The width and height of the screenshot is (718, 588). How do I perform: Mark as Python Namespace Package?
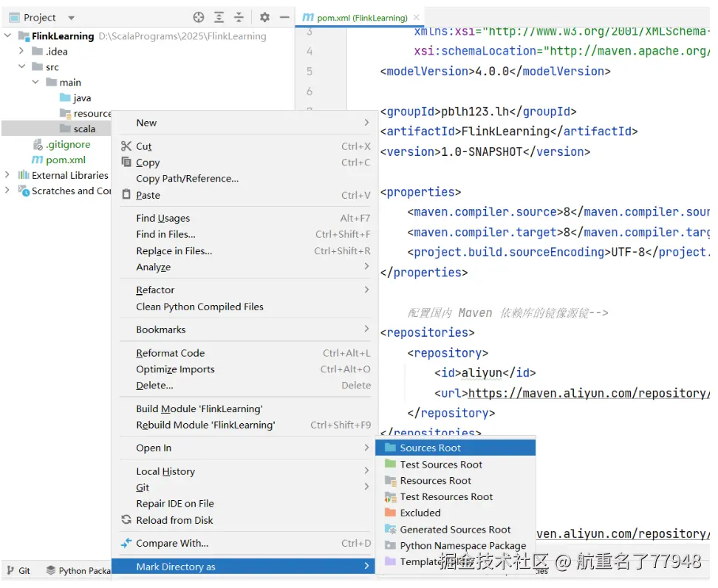[x=456, y=545]
